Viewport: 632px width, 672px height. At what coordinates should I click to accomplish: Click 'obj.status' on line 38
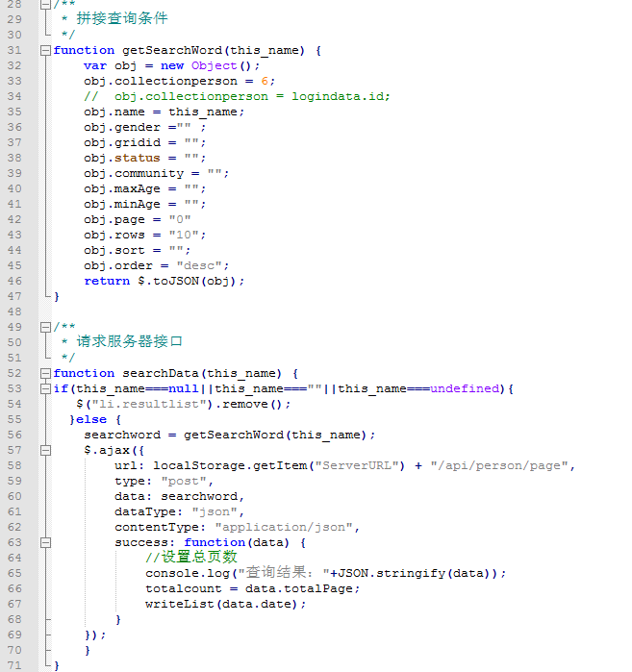coord(122,158)
